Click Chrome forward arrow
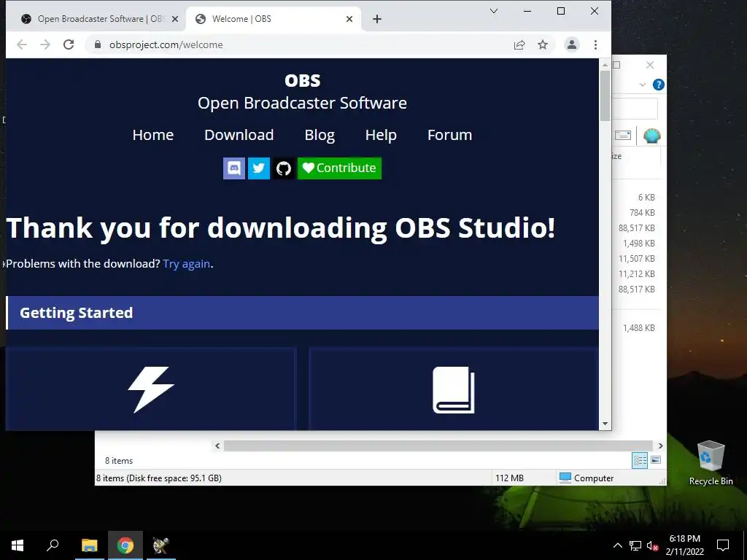The width and height of the screenshot is (747, 560). click(x=45, y=44)
